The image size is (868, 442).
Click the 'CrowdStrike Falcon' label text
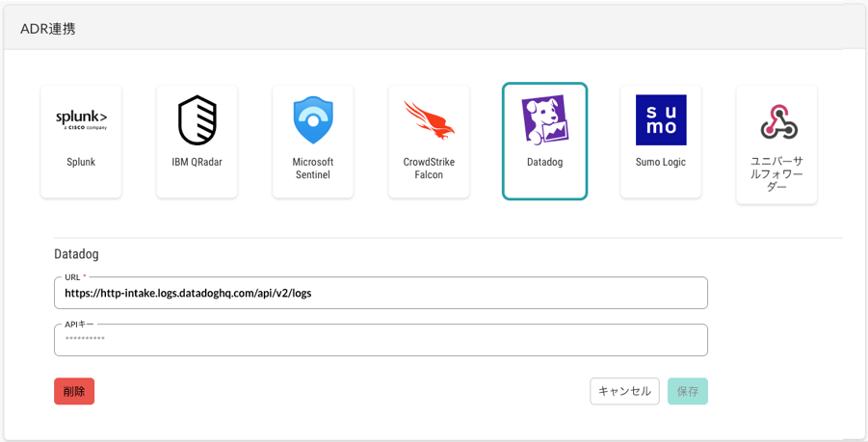pyautogui.click(x=429, y=169)
